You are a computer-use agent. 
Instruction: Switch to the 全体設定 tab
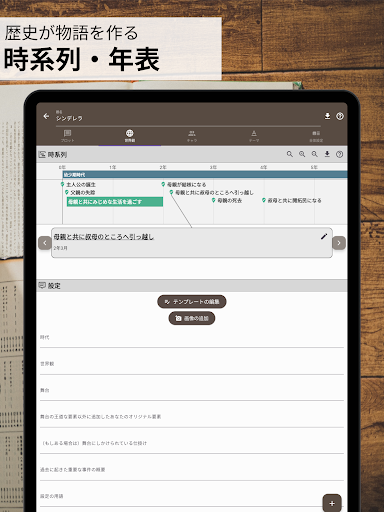pos(316,136)
